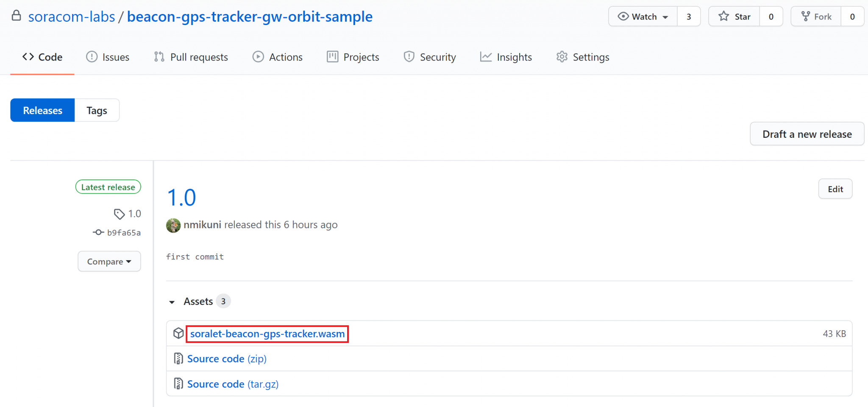
Task: Edit the 1.0 release
Action: [835, 189]
